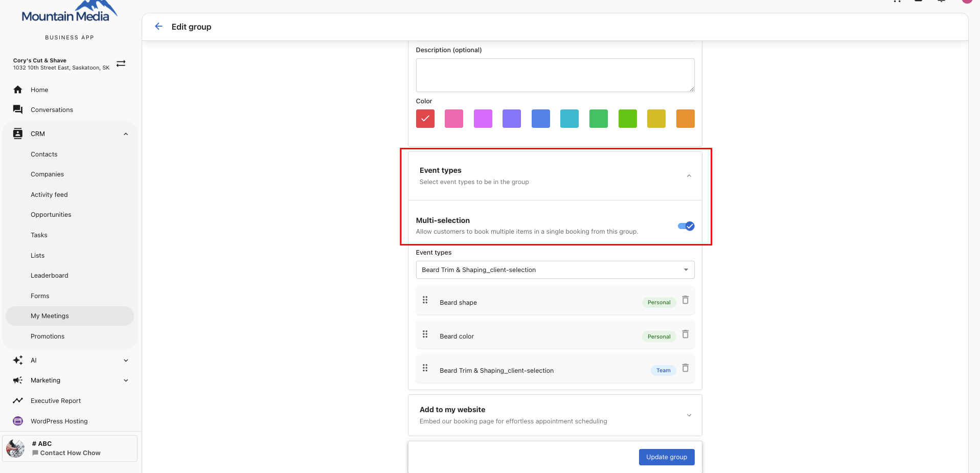Select My Meetings in sidebar
The image size is (980, 473).
pos(70,316)
